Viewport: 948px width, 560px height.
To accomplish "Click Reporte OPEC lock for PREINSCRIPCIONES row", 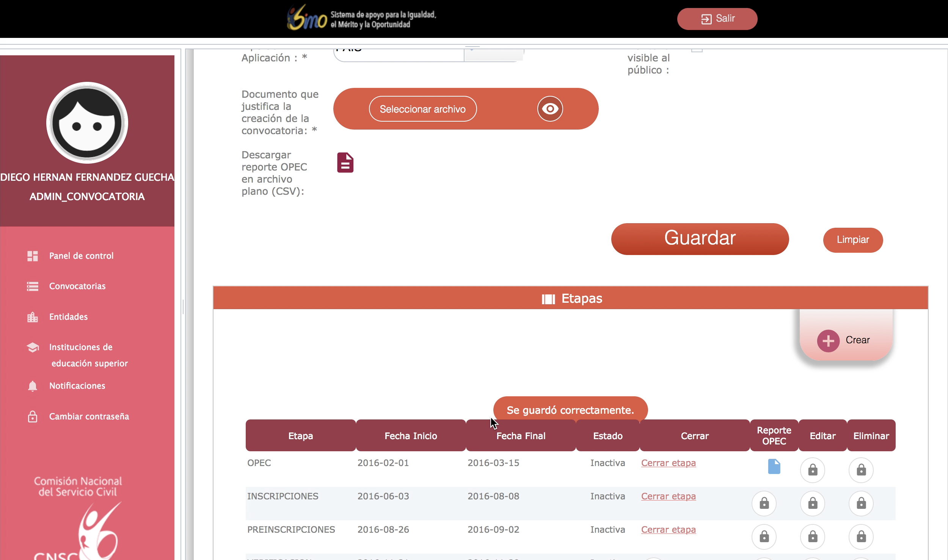I will 764,537.
